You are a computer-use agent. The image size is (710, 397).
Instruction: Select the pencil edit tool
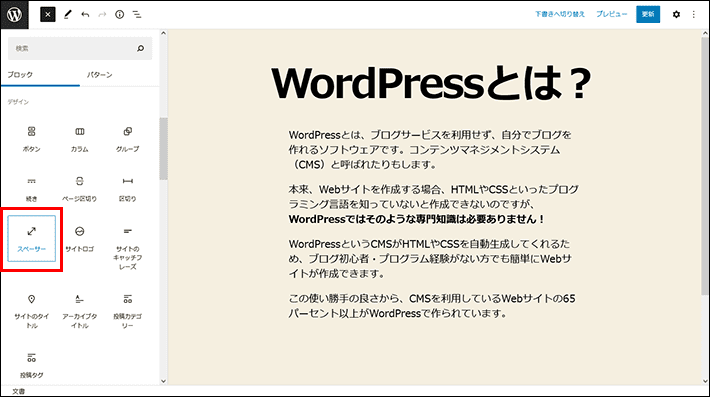pyautogui.click(x=67, y=14)
